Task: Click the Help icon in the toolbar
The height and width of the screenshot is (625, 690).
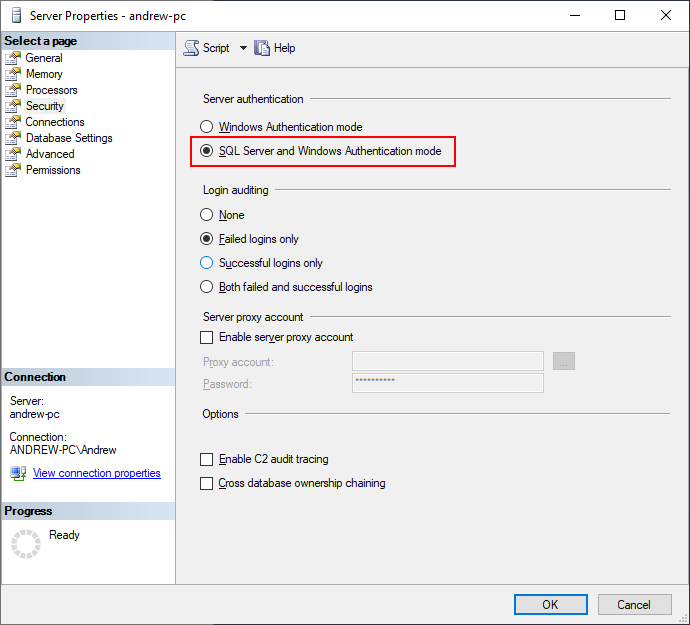Action: coord(263,48)
